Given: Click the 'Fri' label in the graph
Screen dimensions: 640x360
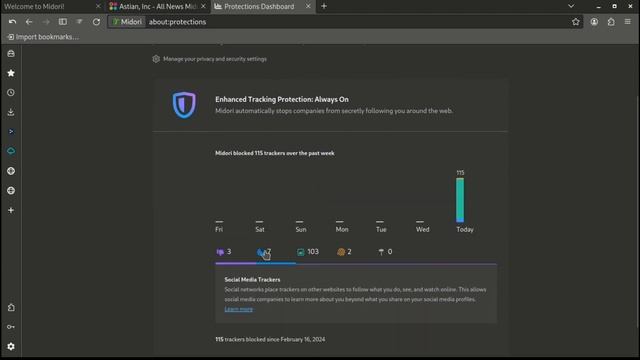Looking at the screenshot, I should (x=219, y=229).
